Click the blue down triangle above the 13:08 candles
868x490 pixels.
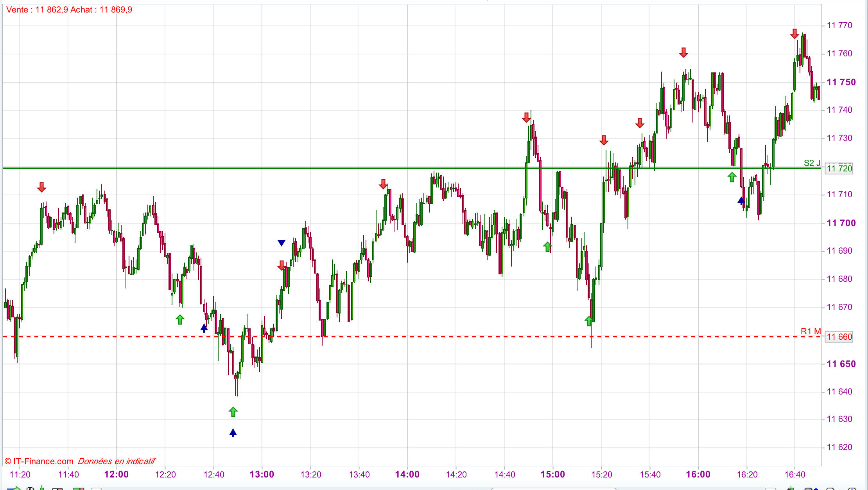(x=281, y=243)
